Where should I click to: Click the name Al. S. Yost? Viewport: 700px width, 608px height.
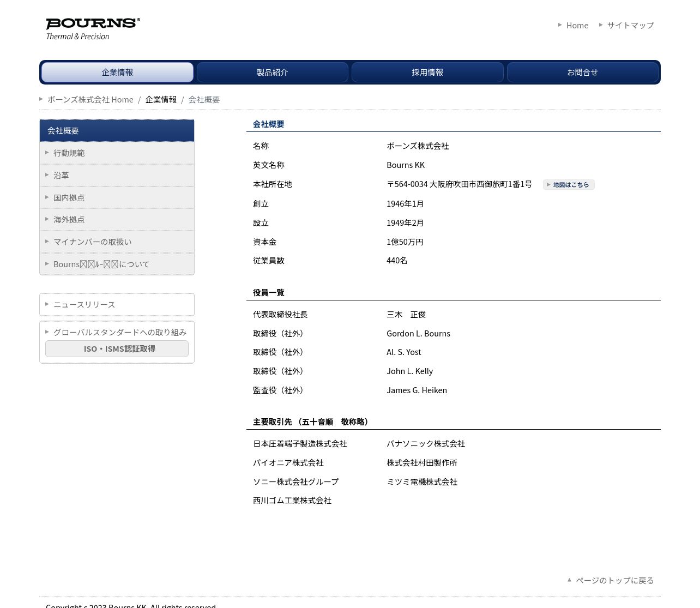click(404, 352)
